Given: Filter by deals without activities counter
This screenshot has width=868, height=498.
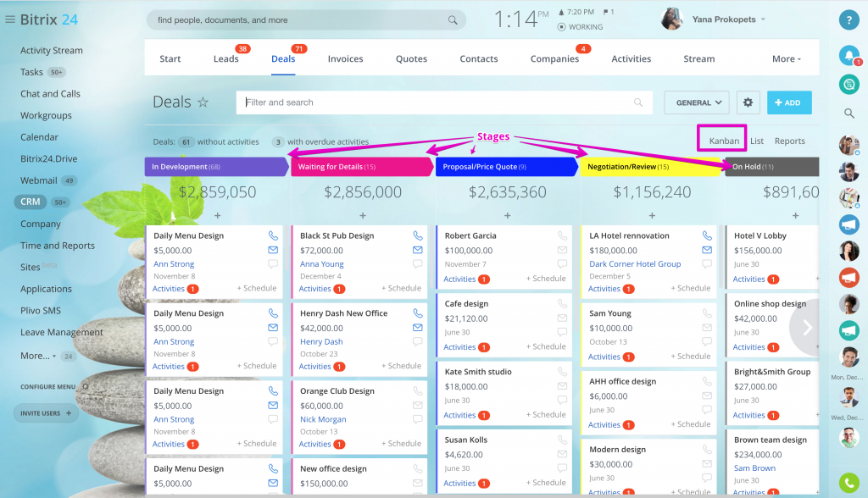Looking at the screenshot, I should click(186, 141).
